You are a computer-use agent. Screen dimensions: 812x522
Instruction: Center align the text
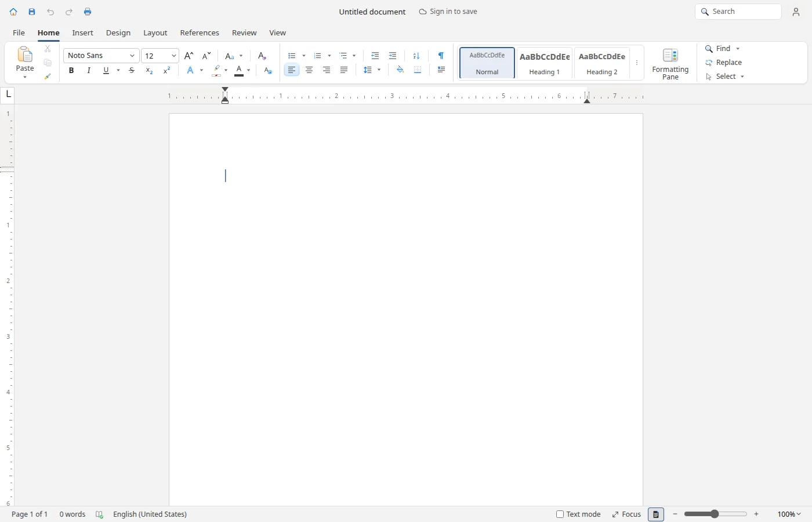click(x=309, y=70)
